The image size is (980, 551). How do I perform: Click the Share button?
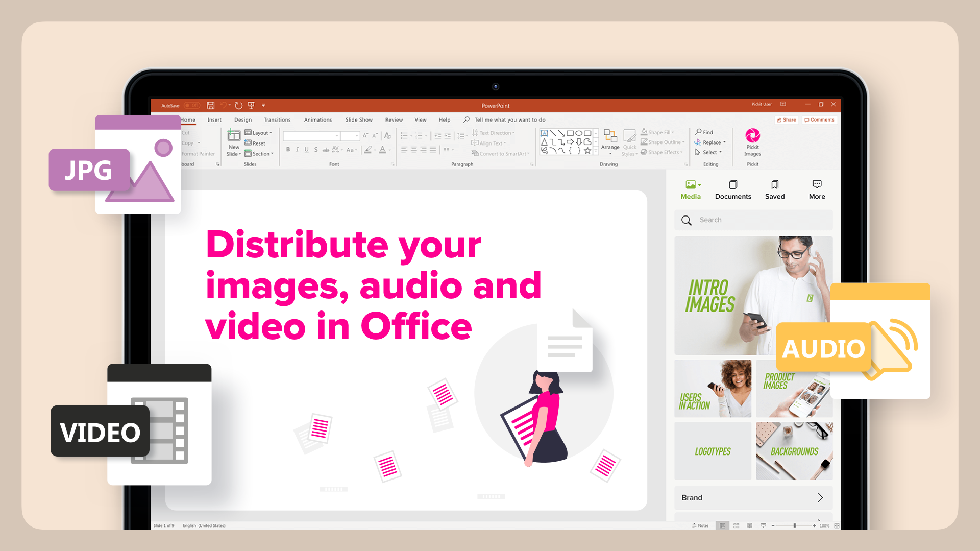[x=787, y=120]
